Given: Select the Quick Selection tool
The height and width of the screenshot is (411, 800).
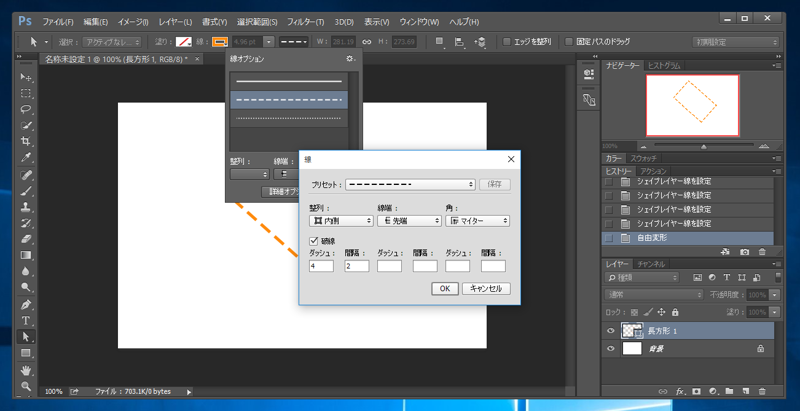Looking at the screenshot, I should pyautogui.click(x=26, y=125).
